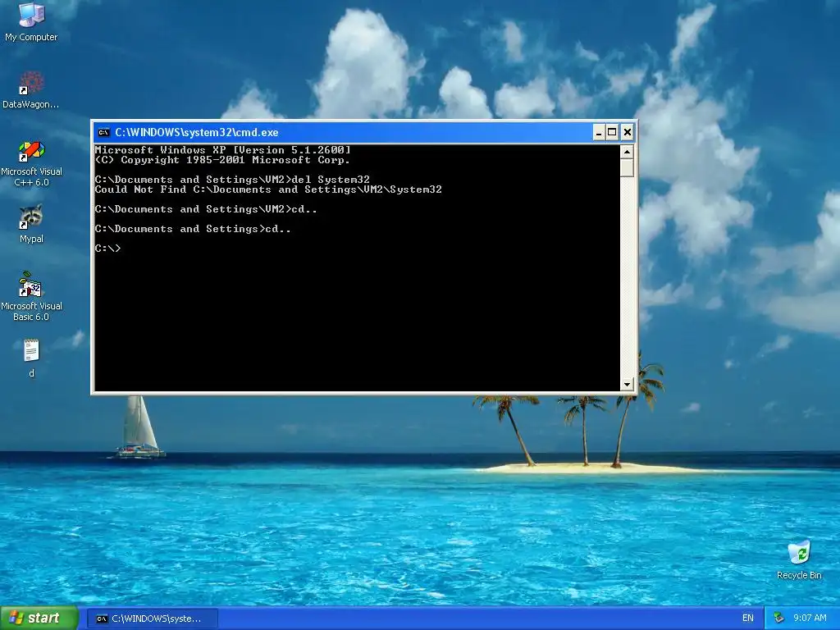
Task: Select the Microsoft Visual C++ 6.0 shortcut
Action: point(31,163)
